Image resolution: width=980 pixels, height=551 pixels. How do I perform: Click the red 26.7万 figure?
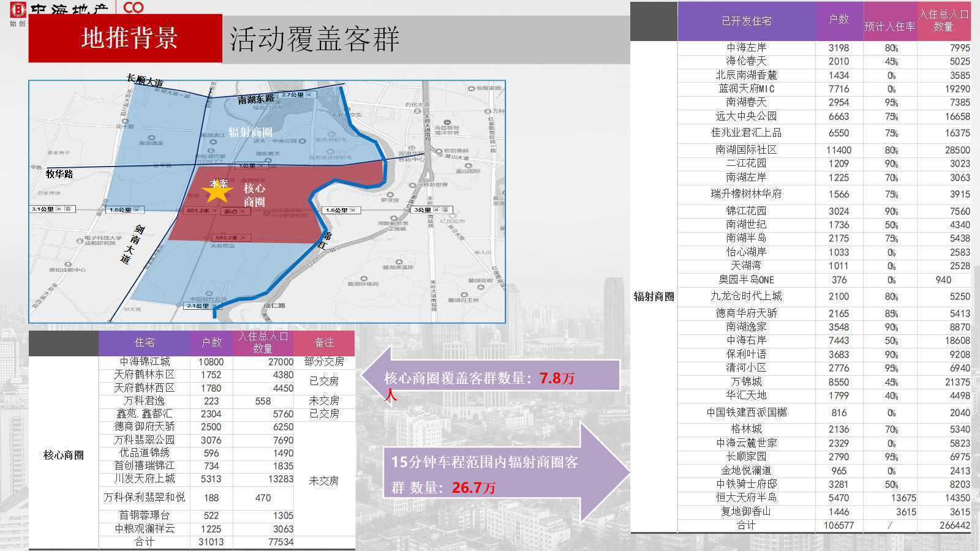point(473,488)
